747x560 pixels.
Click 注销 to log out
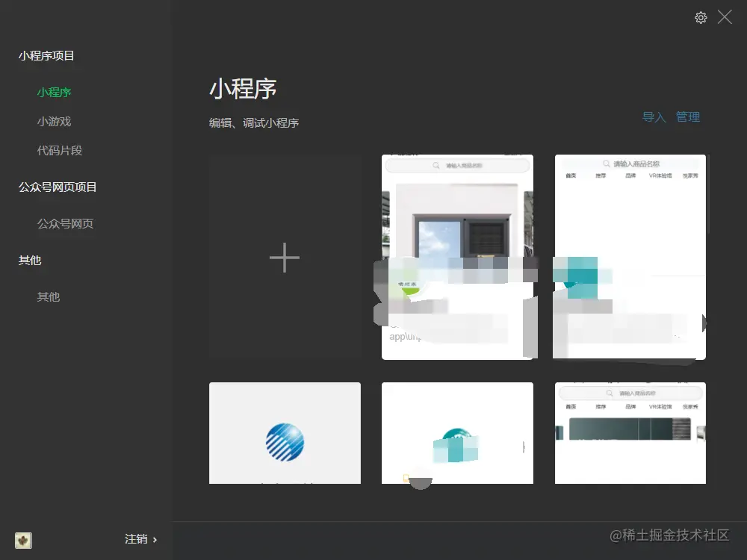pos(140,539)
